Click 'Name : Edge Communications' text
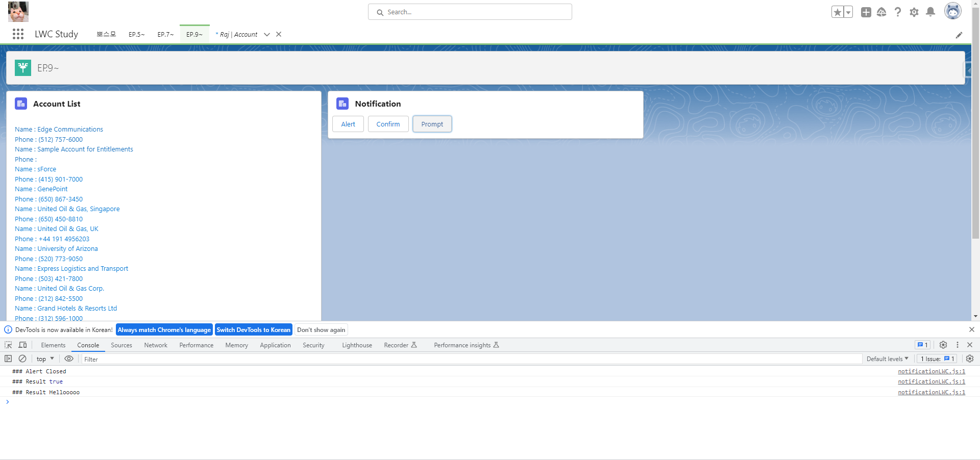The image size is (980, 460). click(59, 130)
